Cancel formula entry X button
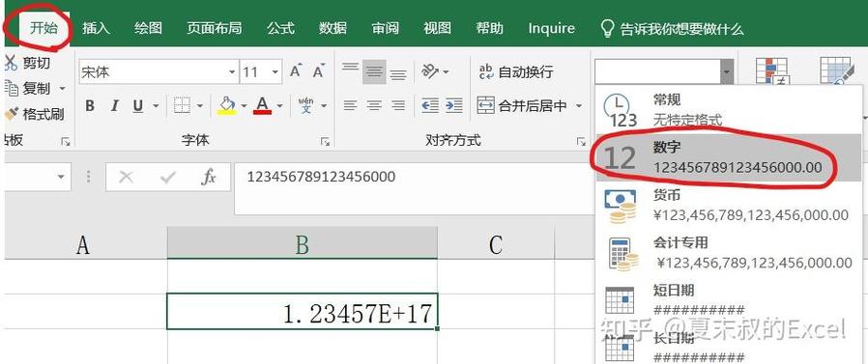Image resolution: width=868 pixels, height=364 pixels. (127, 177)
